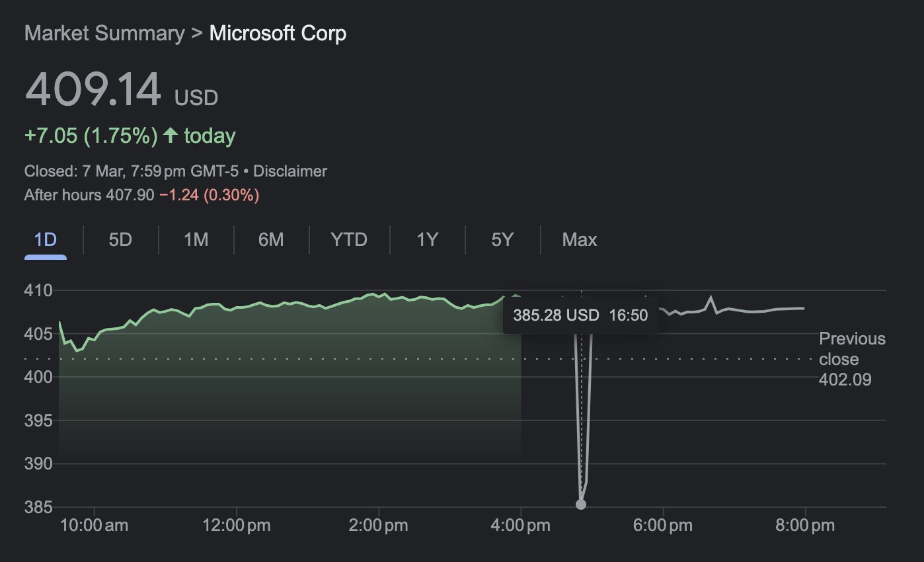The image size is (924, 562).
Task: Click the 405 y-axis label
Action: (x=38, y=334)
